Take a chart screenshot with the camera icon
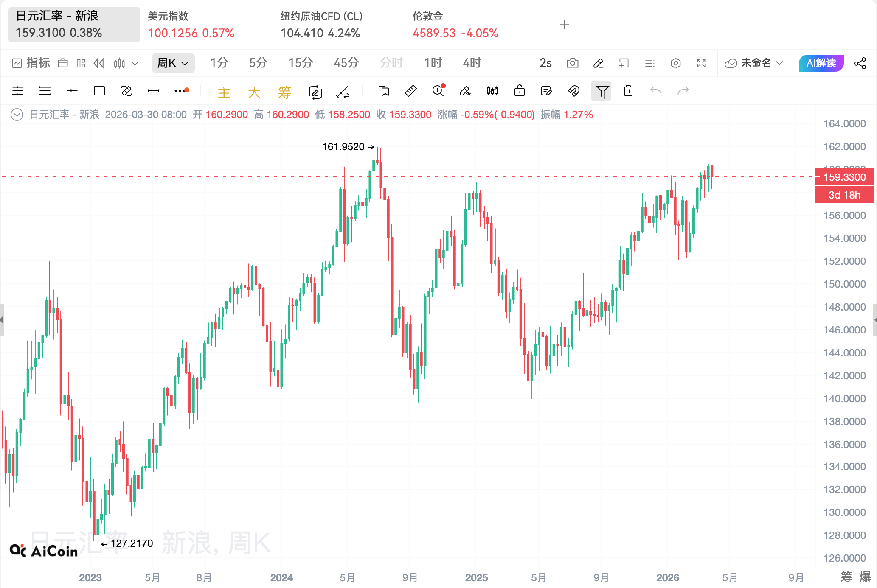This screenshot has height=588, width=877. tap(573, 63)
